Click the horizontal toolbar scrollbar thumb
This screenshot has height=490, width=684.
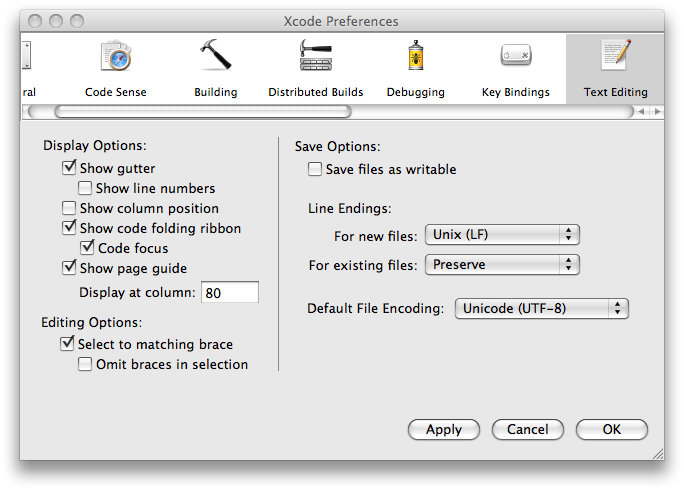coord(203,112)
